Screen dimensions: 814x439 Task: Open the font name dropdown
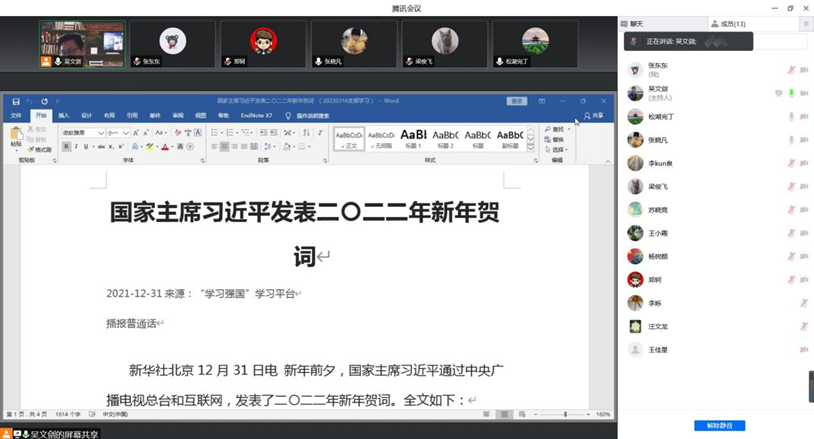coord(101,132)
